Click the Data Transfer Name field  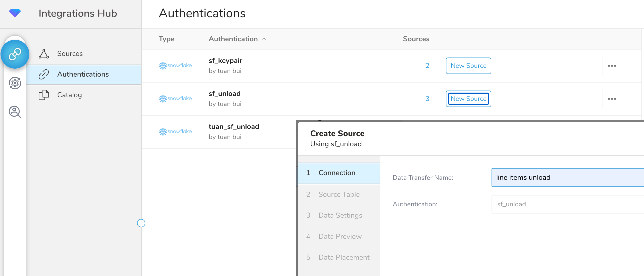click(567, 177)
